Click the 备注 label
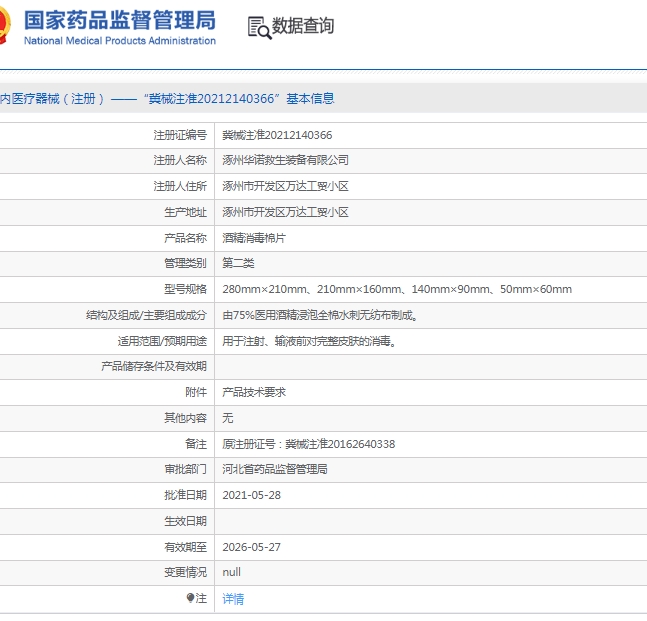This screenshot has height=621, width=647. [196, 444]
